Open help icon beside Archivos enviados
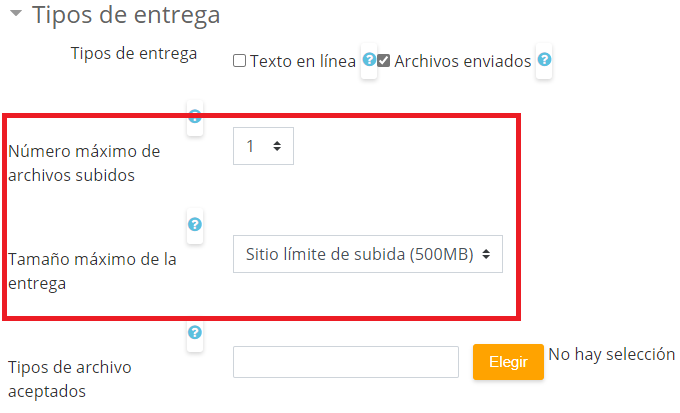The height and width of the screenshot is (413, 680). tap(544, 59)
